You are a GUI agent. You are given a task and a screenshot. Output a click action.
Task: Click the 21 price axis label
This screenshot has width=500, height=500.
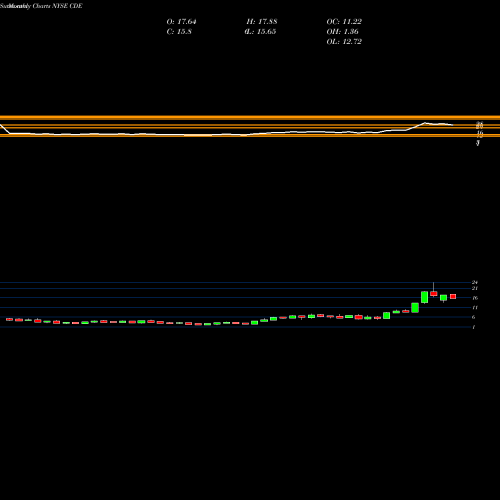pyautogui.click(x=475, y=288)
